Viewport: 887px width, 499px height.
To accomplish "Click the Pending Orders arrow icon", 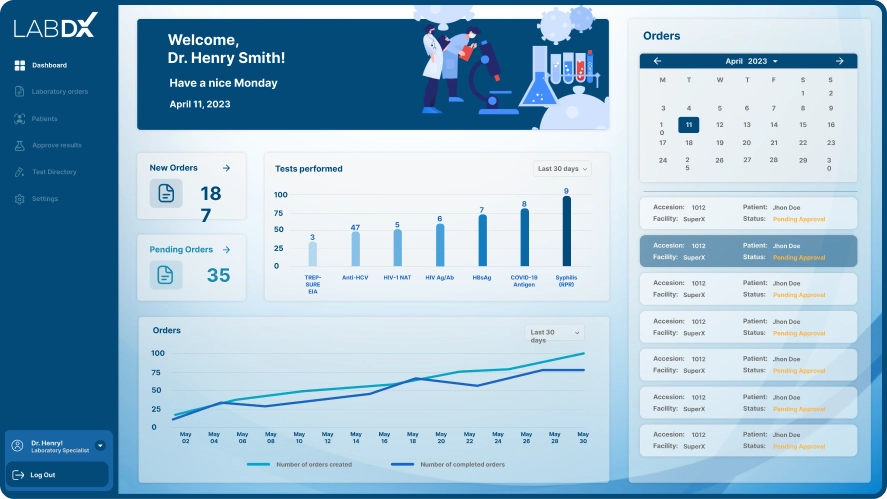I will tap(227, 249).
